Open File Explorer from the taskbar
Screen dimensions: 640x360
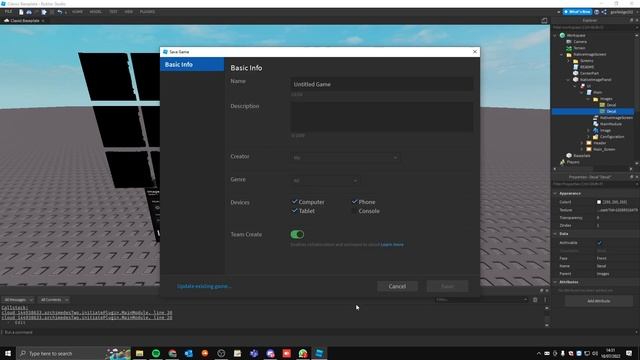click(140, 353)
